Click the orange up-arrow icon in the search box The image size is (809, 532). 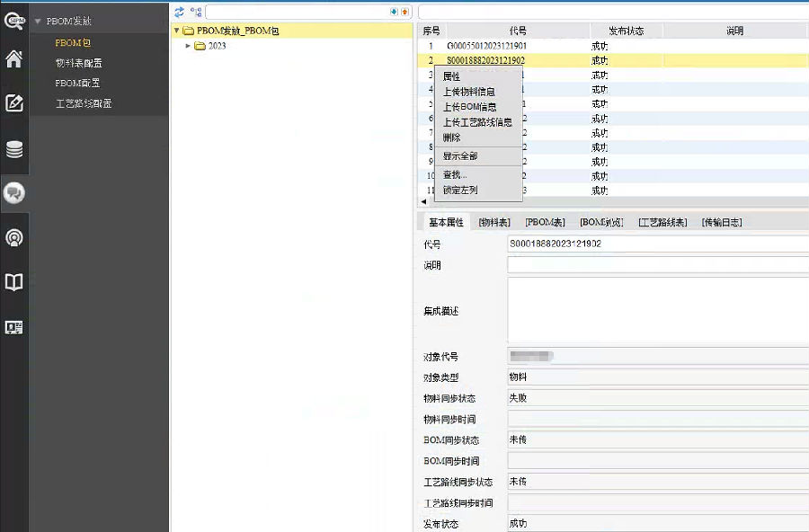tap(404, 12)
